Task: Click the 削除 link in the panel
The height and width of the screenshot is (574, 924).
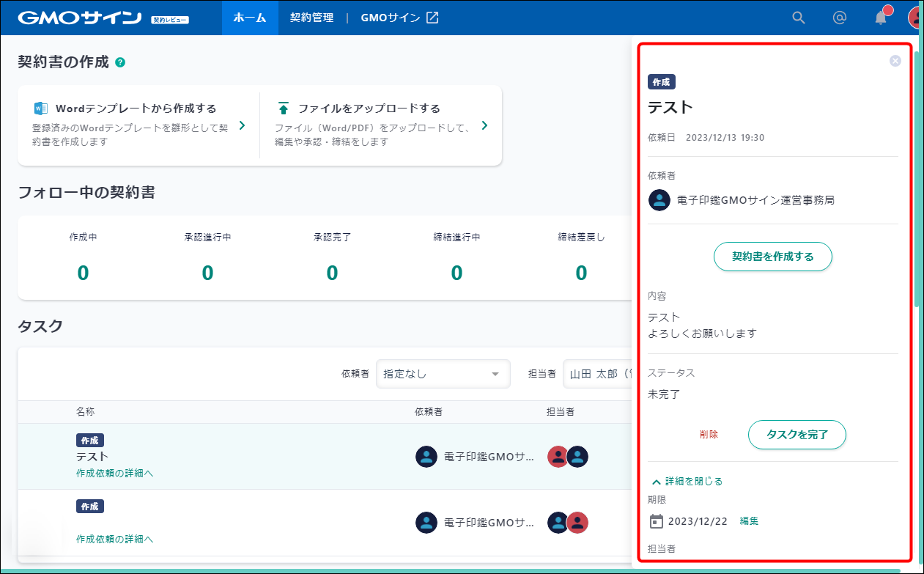Action: point(709,435)
